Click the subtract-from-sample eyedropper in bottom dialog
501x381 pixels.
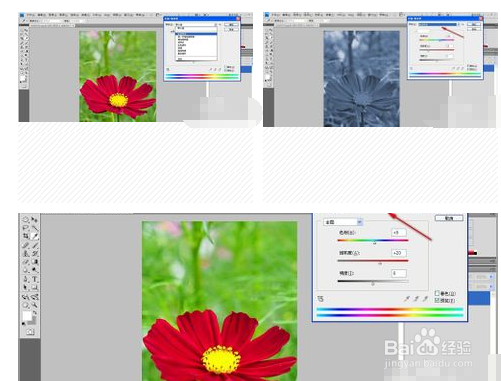425,299
